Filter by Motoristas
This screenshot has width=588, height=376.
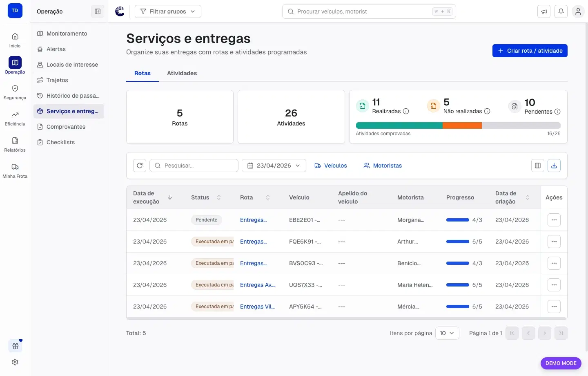click(383, 166)
